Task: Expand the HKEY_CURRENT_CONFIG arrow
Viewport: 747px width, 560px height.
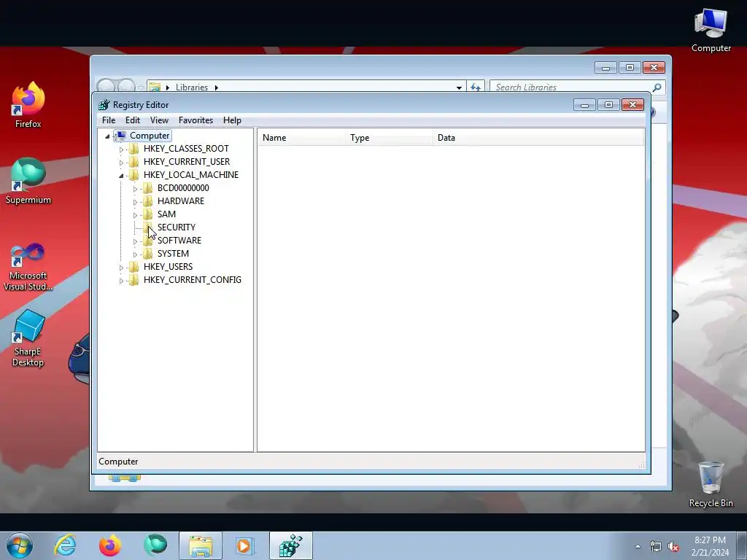Action: [121, 281]
